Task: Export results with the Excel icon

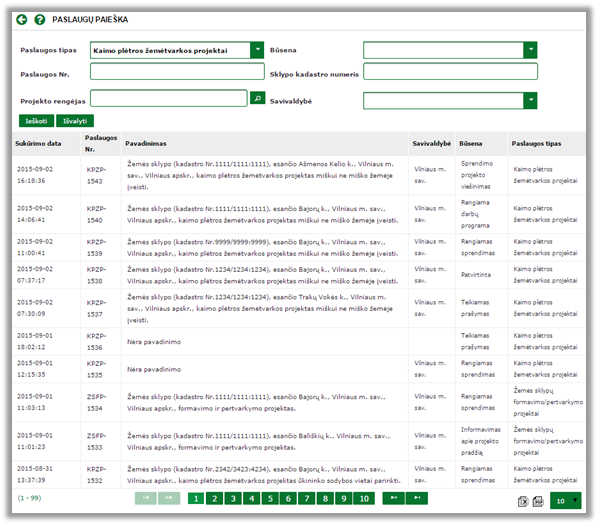Action: (523, 501)
